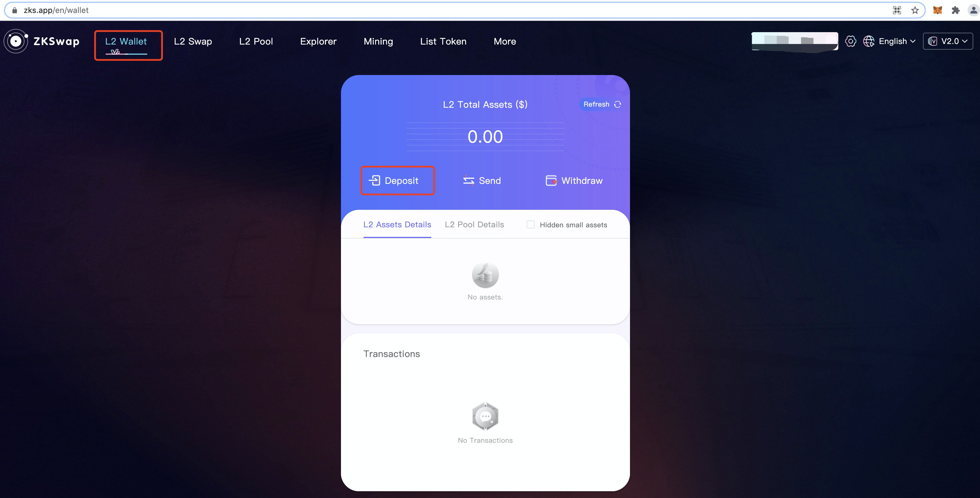The image size is (980, 498).
Task: Expand the More navigation menu
Action: point(506,41)
